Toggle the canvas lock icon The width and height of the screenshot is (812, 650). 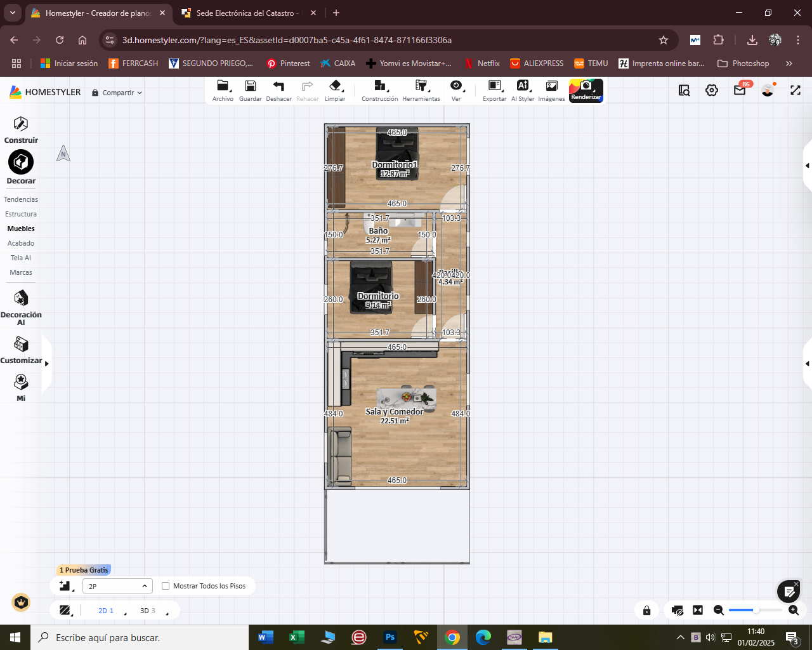point(646,610)
